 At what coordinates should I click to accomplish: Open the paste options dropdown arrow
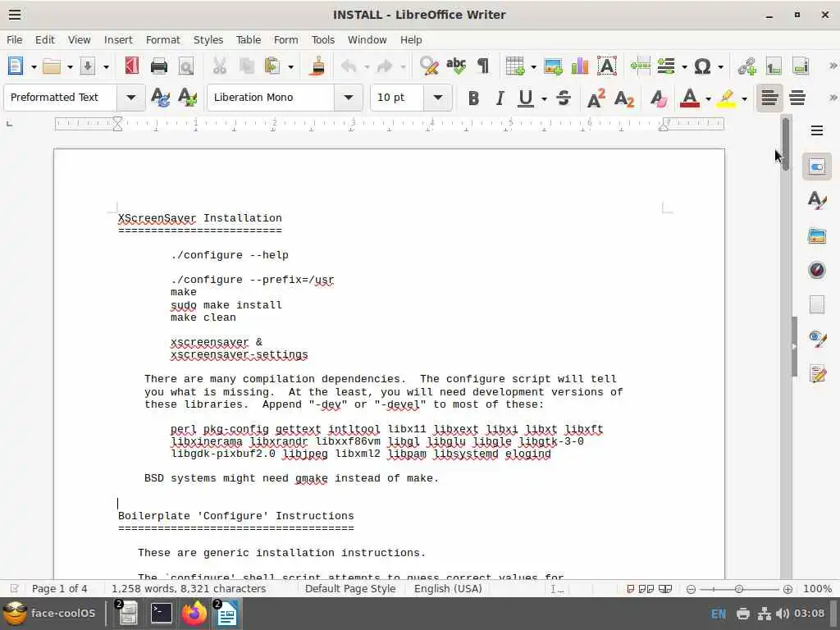291,67
